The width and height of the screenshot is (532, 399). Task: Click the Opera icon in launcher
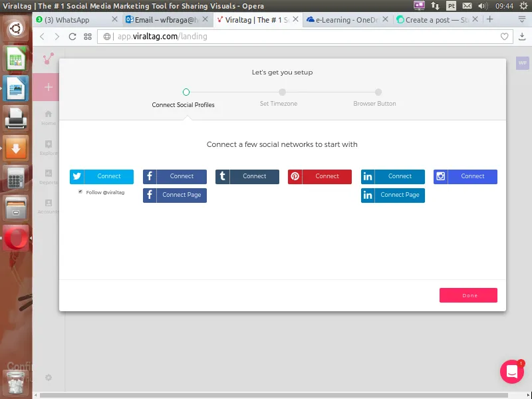pos(15,238)
